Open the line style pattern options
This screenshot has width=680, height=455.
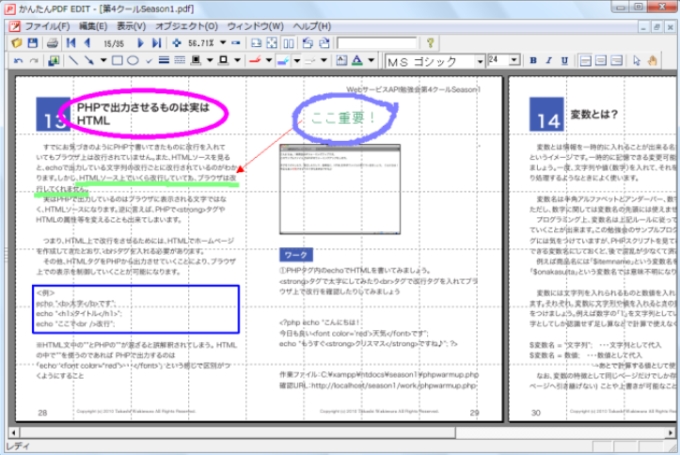click(180, 61)
